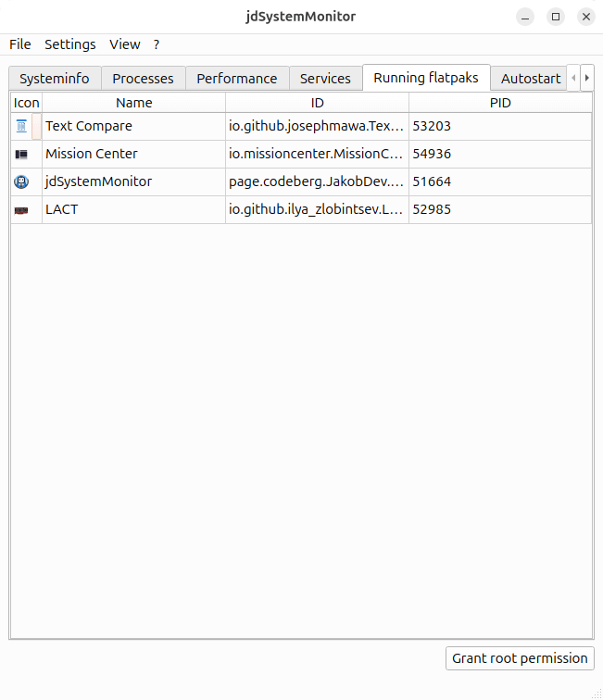Select the Mission Center name cell
Screen dimensions: 603x700
[133, 154]
